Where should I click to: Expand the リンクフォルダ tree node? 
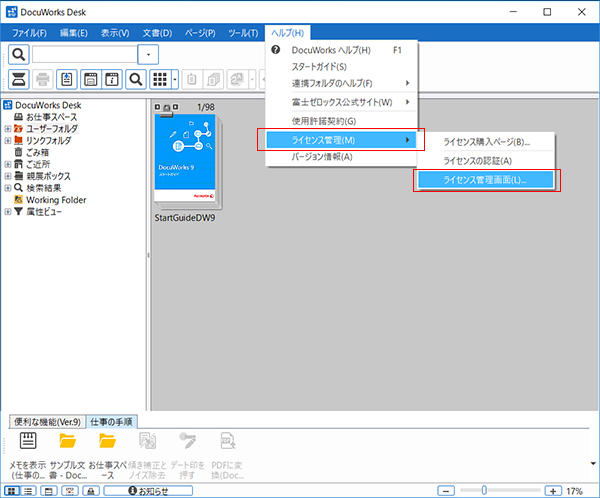point(8,141)
